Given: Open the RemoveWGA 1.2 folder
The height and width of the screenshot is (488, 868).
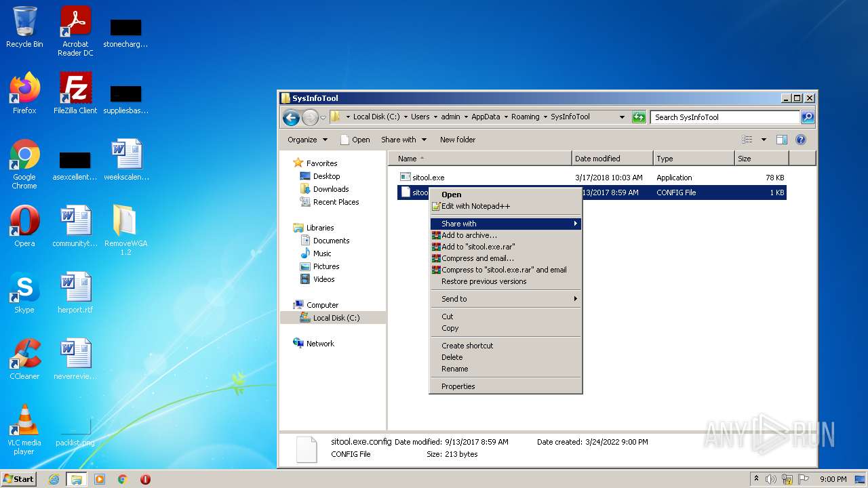Looking at the screenshot, I should 125,230.
